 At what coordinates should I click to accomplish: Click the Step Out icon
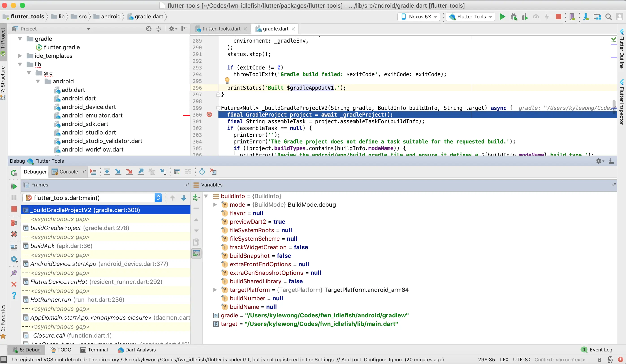(x=140, y=171)
